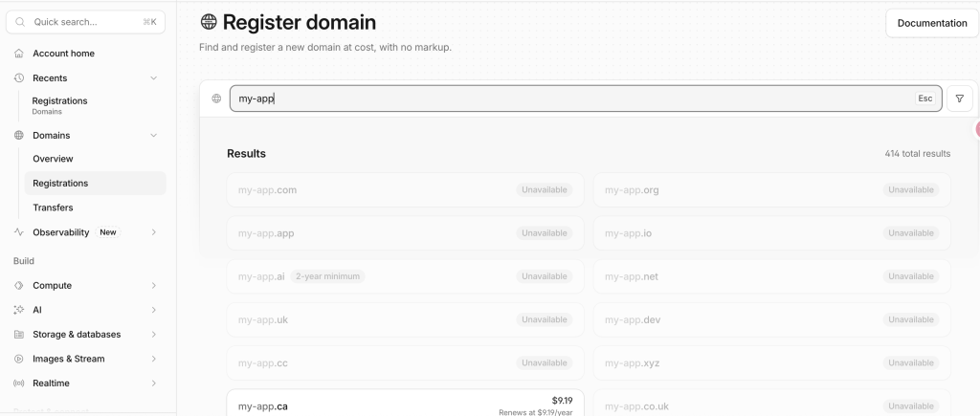The image size is (980, 416).
Task: Click the Documentation button
Action: (x=932, y=23)
